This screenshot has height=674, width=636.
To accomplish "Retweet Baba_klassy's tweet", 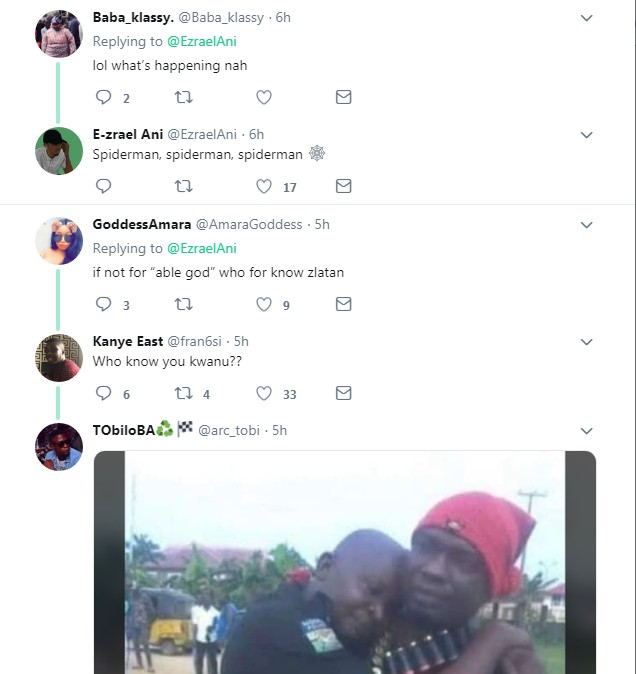I will coord(184,97).
